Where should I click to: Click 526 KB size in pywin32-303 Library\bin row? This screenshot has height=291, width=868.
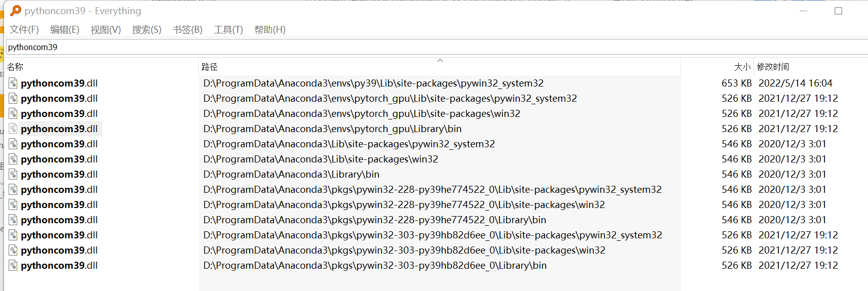point(737,265)
